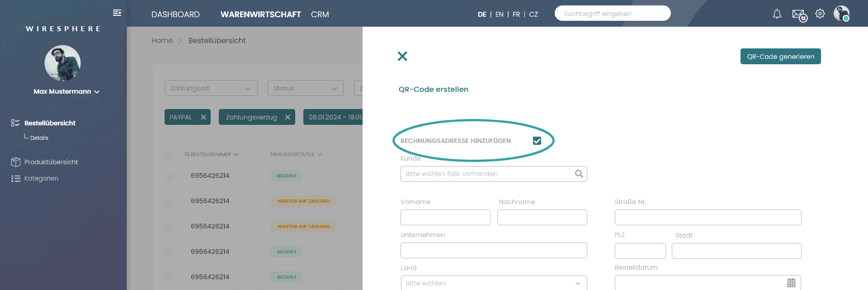The image size is (868, 290).
Task: Open the Land dropdown
Action: coord(494,283)
